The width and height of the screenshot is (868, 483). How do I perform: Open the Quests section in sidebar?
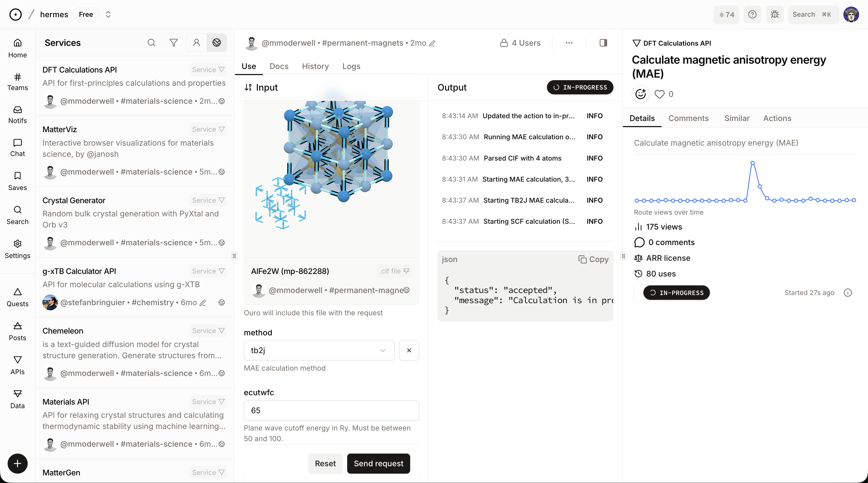(18, 297)
